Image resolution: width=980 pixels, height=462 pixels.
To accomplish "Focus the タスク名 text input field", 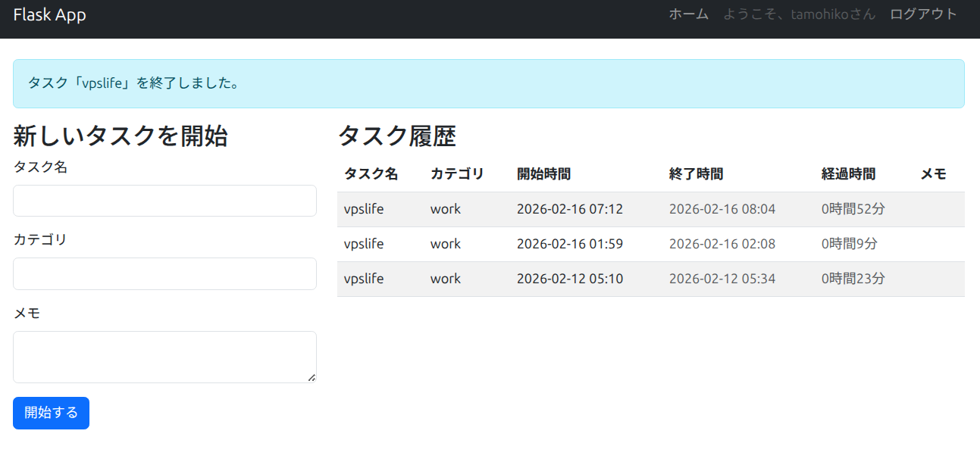I will [x=164, y=201].
